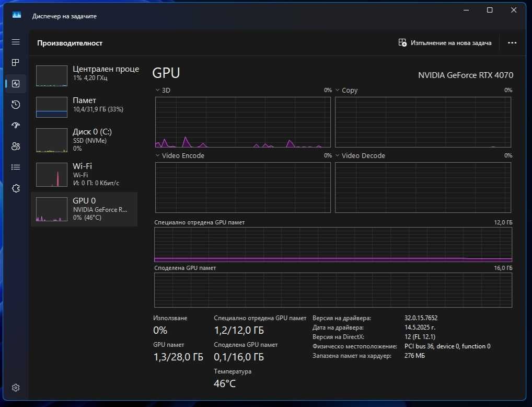
Task: Open the Startup apps page icon
Action: 16,126
